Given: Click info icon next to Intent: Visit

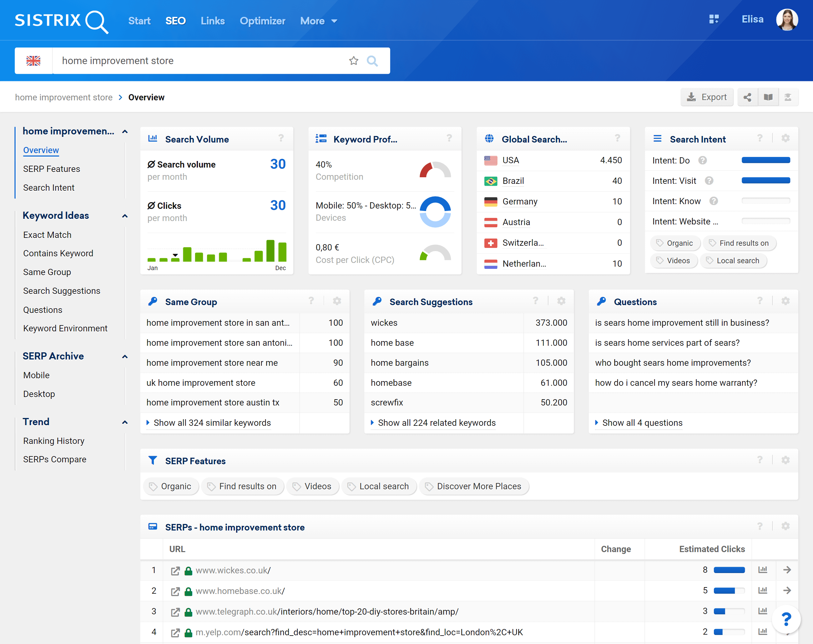Looking at the screenshot, I should [709, 181].
